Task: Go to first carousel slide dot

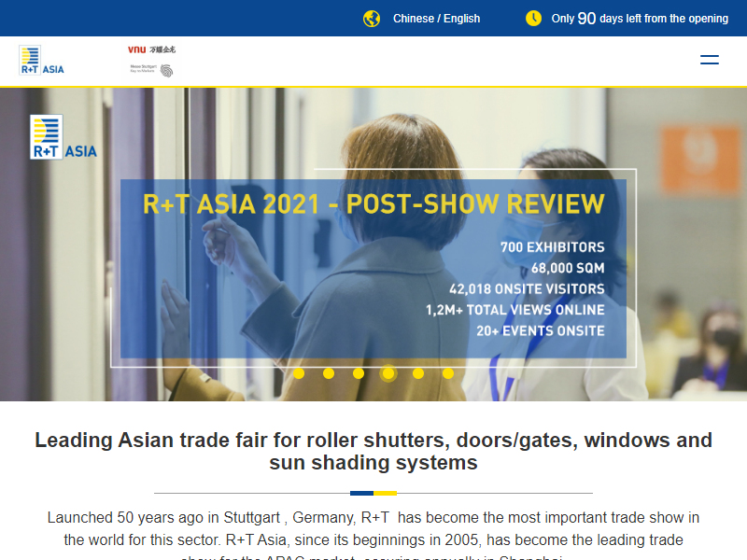Action: (299, 373)
